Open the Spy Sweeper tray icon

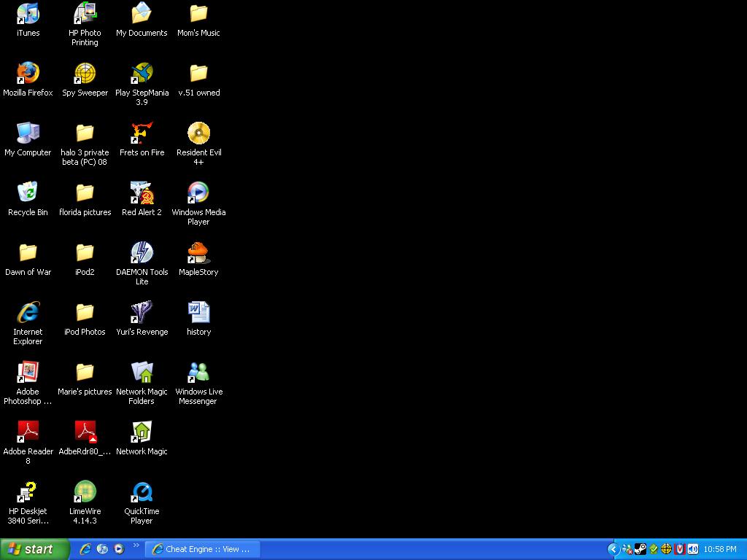666,549
